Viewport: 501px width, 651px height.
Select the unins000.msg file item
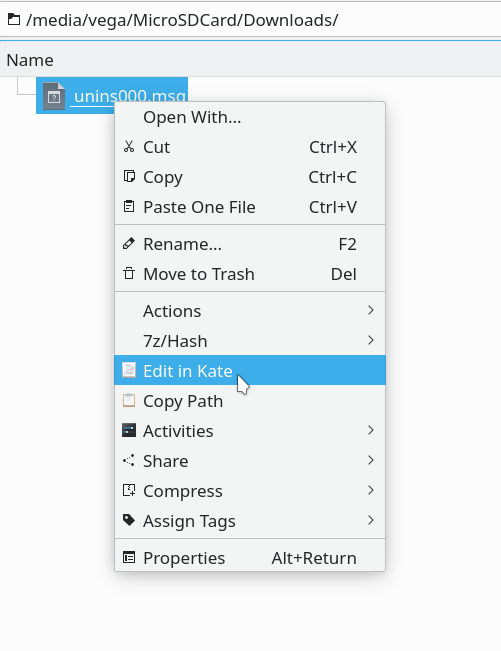coord(112,95)
